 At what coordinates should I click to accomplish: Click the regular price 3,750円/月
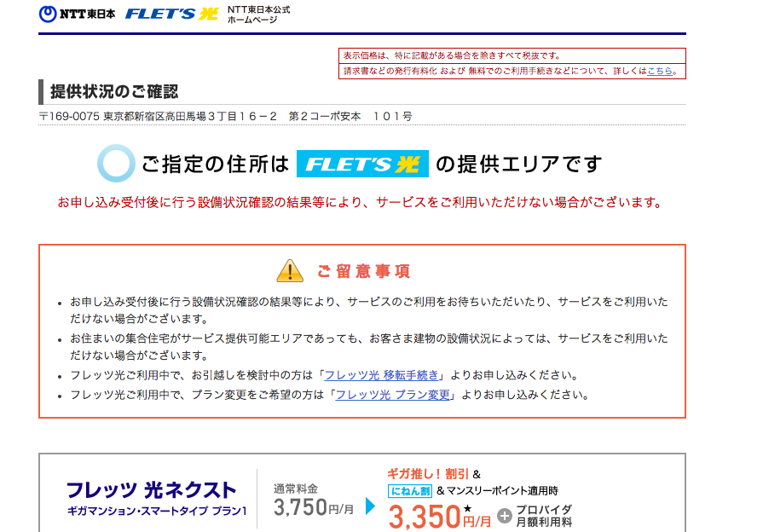pyautogui.click(x=314, y=507)
